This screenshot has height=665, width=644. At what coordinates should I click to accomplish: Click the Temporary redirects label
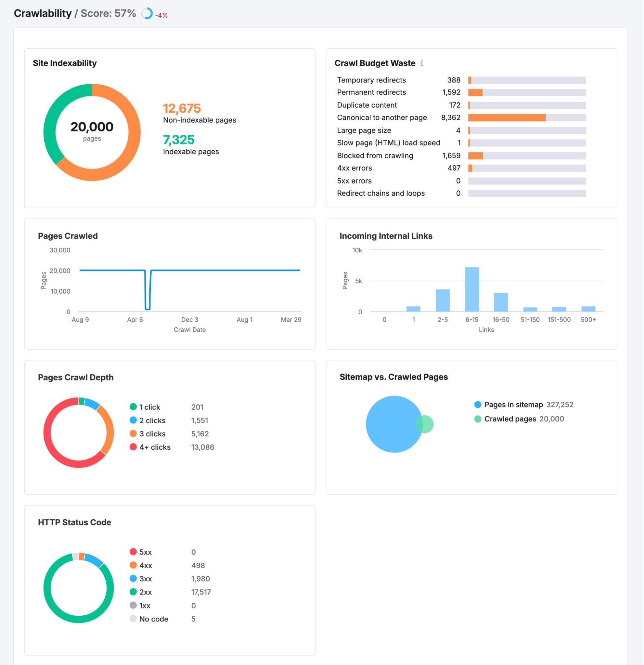(x=371, y=80)
